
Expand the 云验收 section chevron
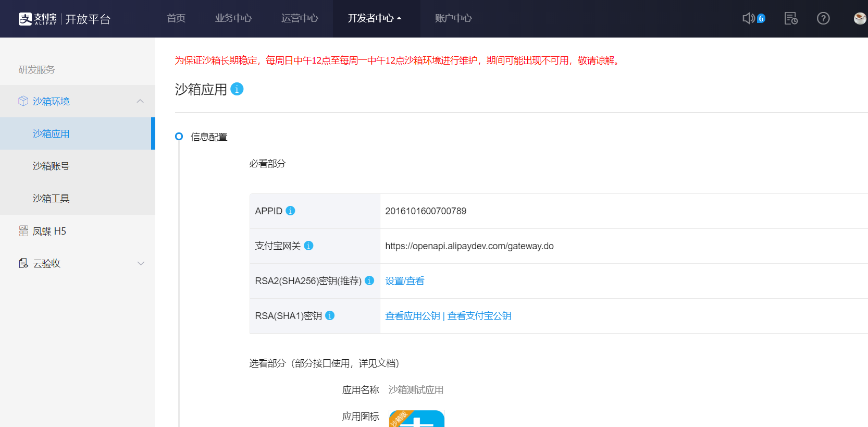click(141, 263)
